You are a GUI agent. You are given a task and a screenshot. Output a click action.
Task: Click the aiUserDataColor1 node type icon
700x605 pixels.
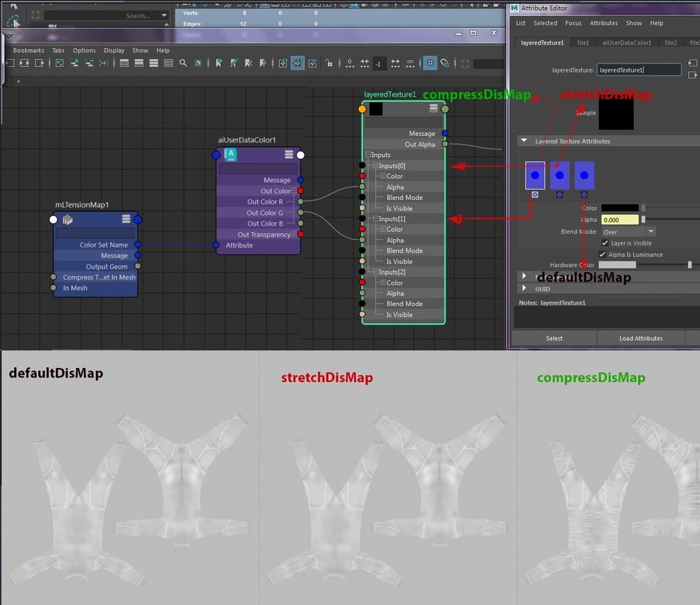231,155
